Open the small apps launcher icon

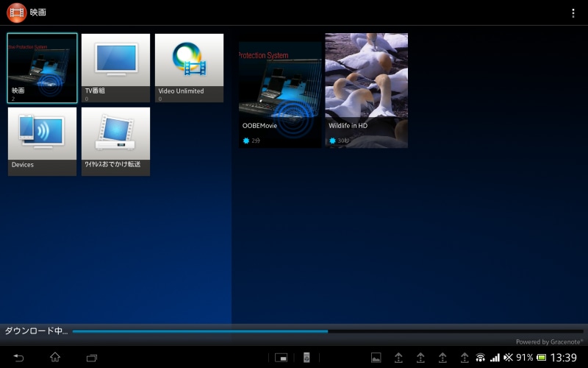(281, 358)
